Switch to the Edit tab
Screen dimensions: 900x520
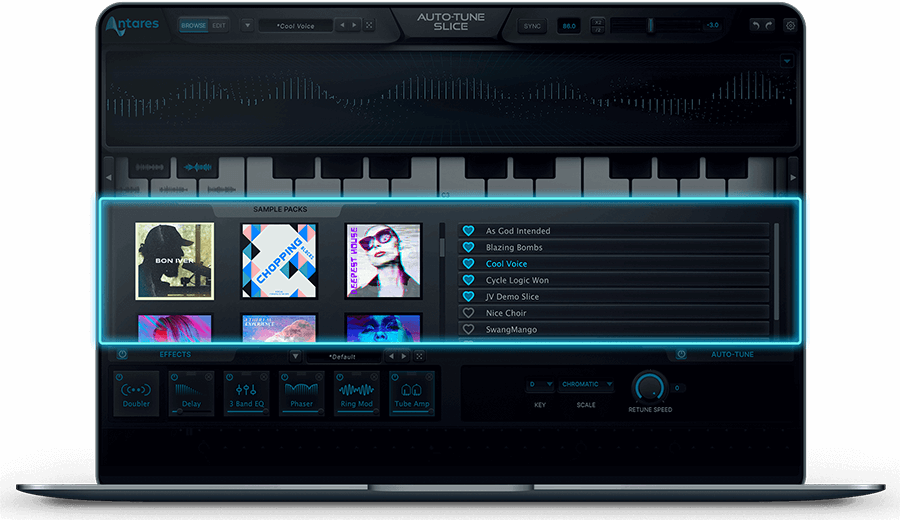click(219, 25)
